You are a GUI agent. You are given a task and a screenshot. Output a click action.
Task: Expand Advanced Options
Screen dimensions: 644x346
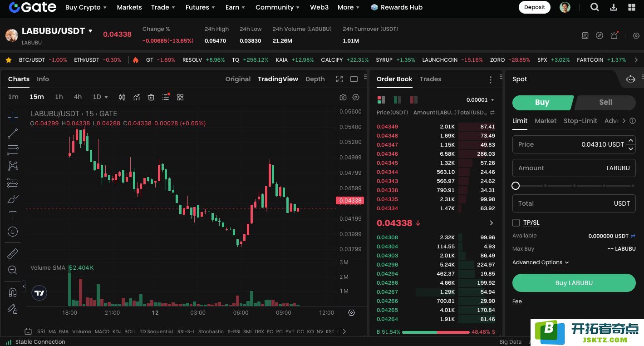pos(541,262)
